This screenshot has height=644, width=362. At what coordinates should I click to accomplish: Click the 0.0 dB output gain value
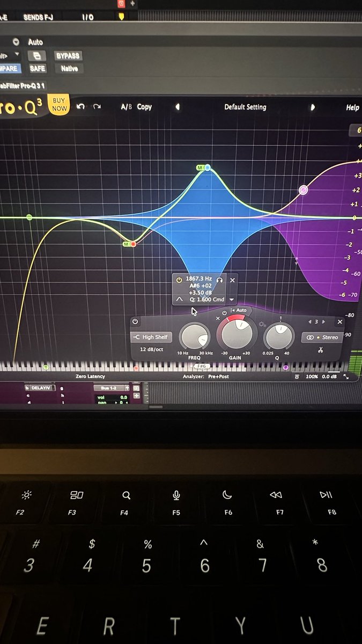pyautogui.click(x=329, y=377)
